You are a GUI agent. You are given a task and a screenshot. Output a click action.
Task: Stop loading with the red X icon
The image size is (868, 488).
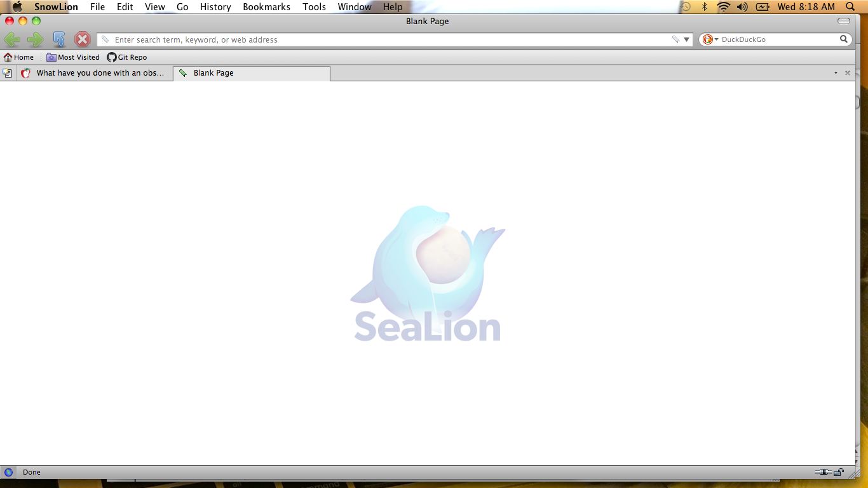[x=83, y=39]
